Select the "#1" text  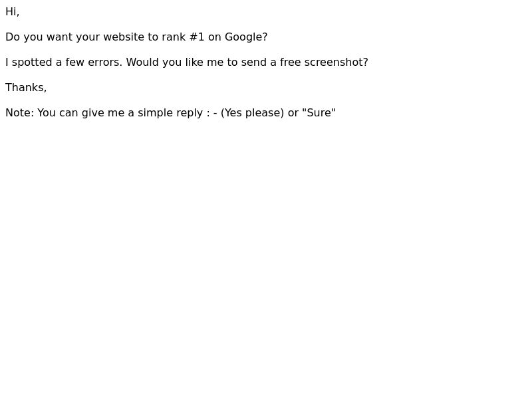tap(197, 37)
